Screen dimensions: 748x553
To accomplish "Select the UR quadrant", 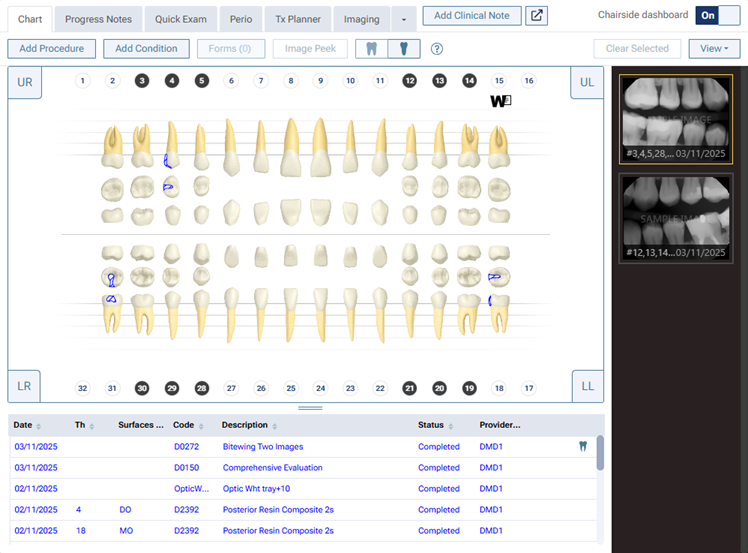I will (24, 83).
